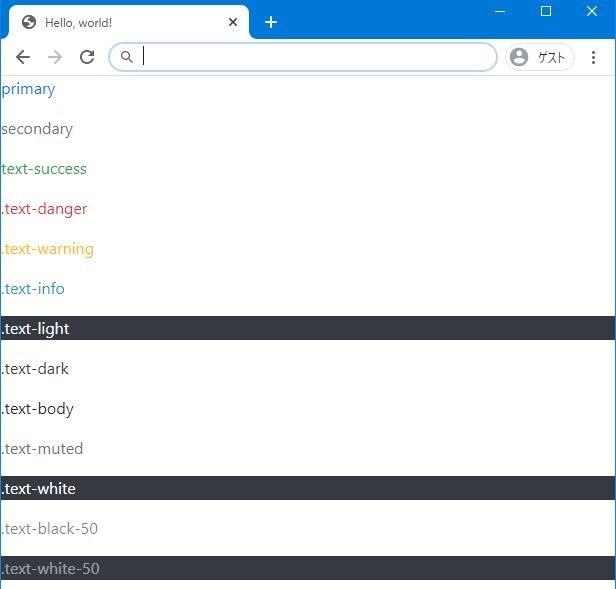Click the globe favicon on the tab
This screenshot has height=589, width=616.
click(x=29, y=22)
